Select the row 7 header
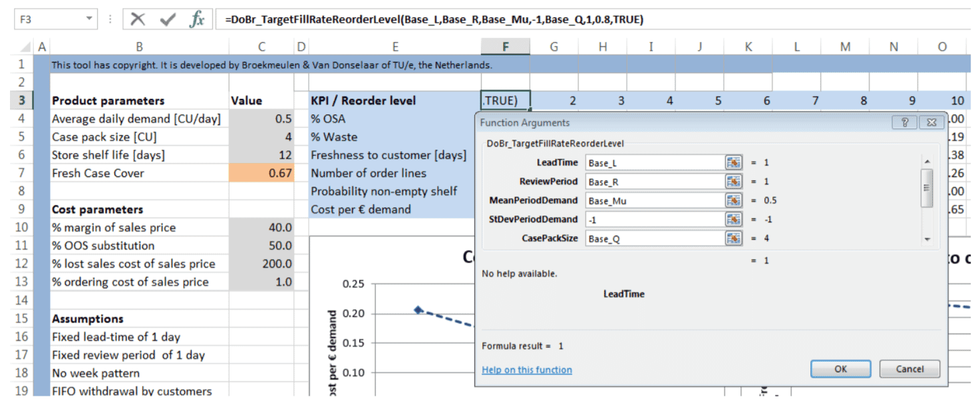The width and height of the screenshot is (980, 405). pos(22,173)
